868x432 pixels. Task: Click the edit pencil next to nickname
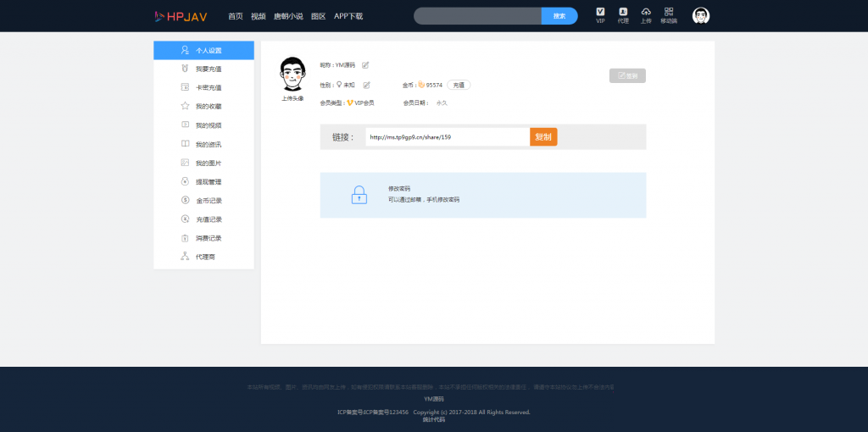click(x=365, y=65)
